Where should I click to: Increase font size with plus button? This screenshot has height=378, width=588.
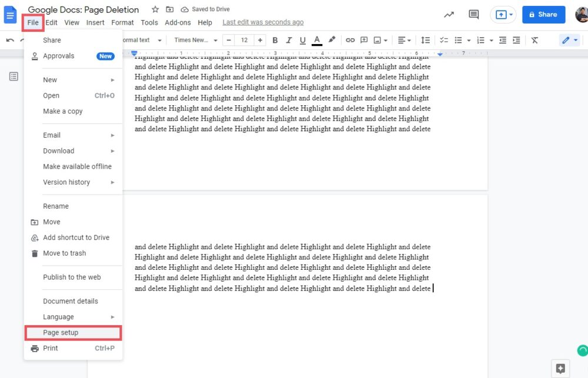click(x=260, y=40)
